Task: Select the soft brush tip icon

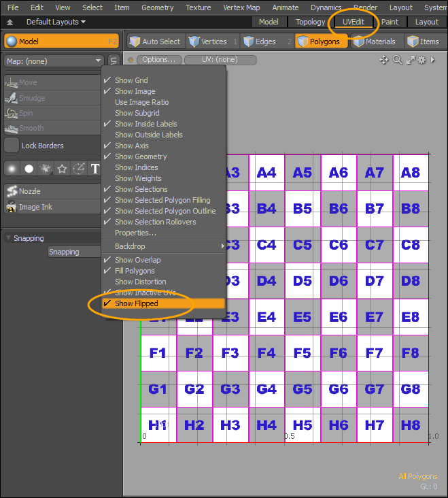Action: coord(12,168)
